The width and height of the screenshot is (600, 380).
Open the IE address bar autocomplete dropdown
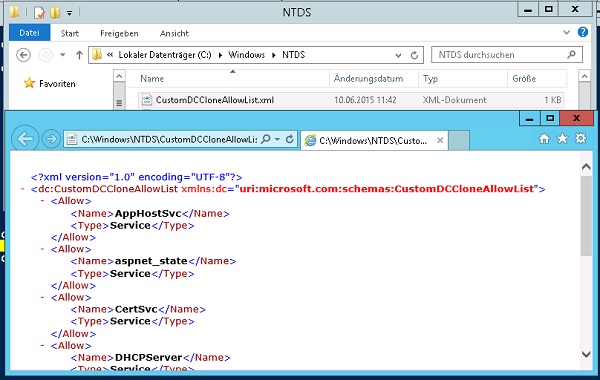pos(277,139)
